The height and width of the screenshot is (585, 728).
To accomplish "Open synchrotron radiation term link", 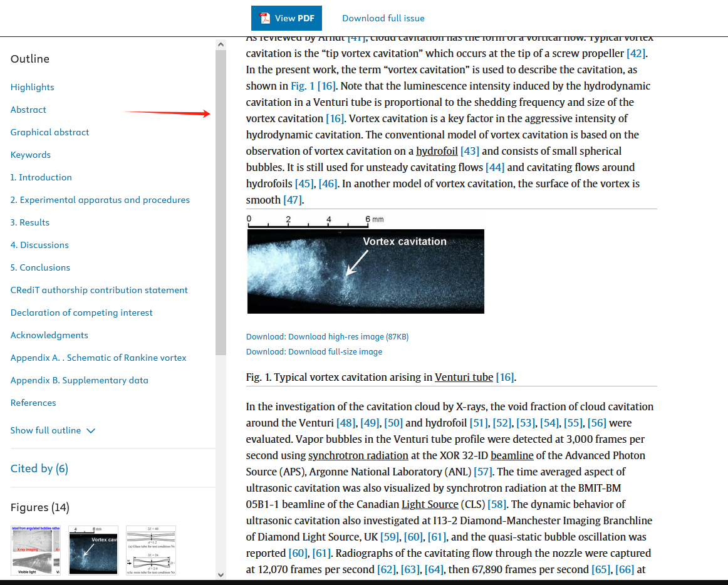I will pyautogui.click(x=358, y=455).
